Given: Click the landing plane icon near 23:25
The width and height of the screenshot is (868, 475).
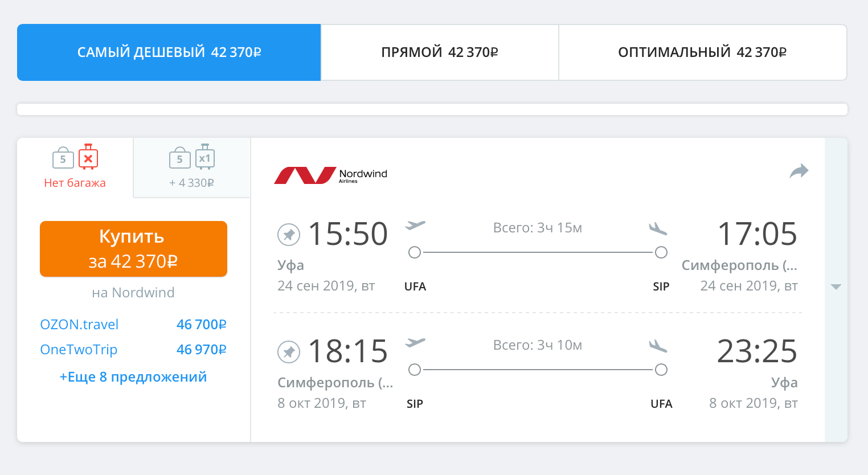Looking at the screenshot, I should tap(658, 346).
